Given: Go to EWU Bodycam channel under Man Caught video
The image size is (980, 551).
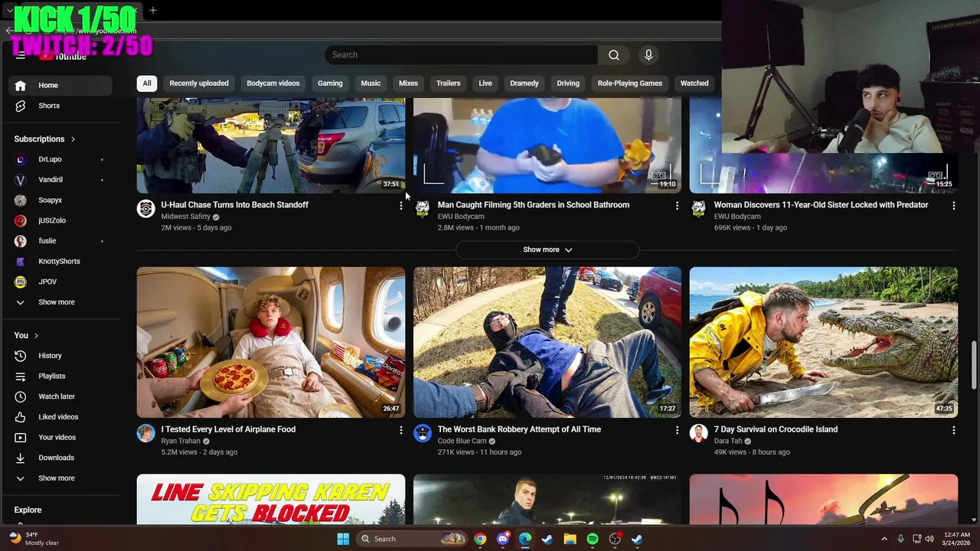Looking at the screenshot, I should click(461, 217).
